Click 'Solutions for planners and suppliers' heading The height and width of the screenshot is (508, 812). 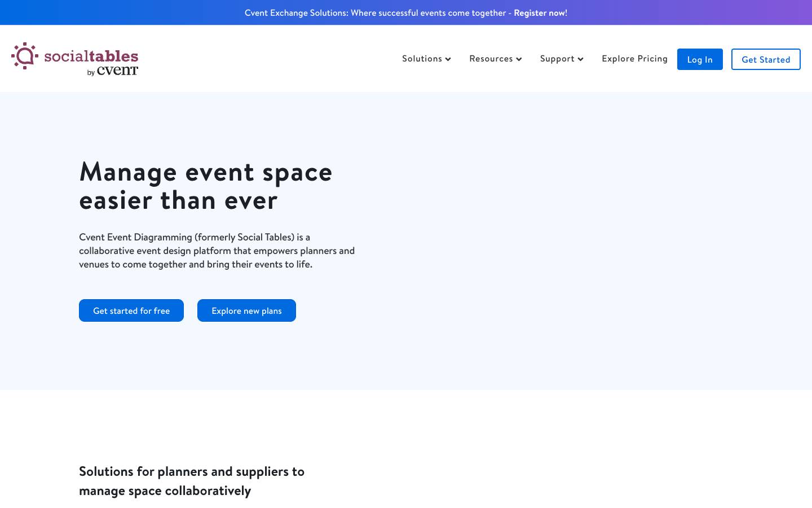pos(192,481)
